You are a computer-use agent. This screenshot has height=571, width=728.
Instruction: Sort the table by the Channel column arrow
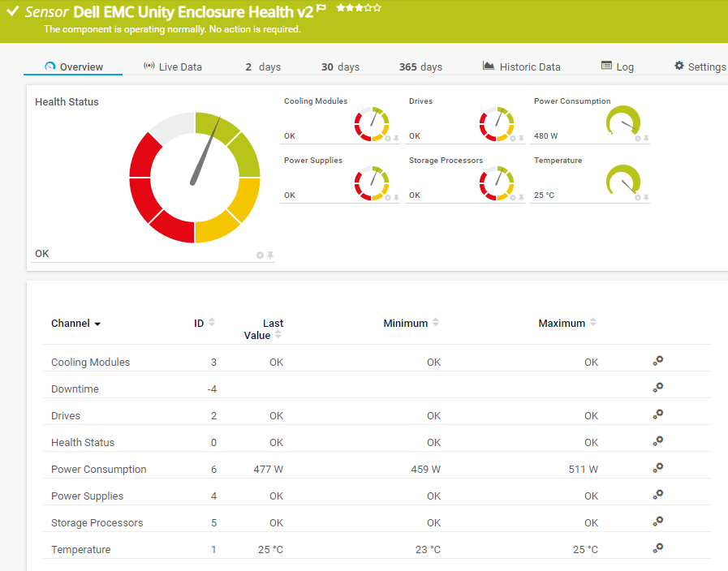(x=97, y=324)
